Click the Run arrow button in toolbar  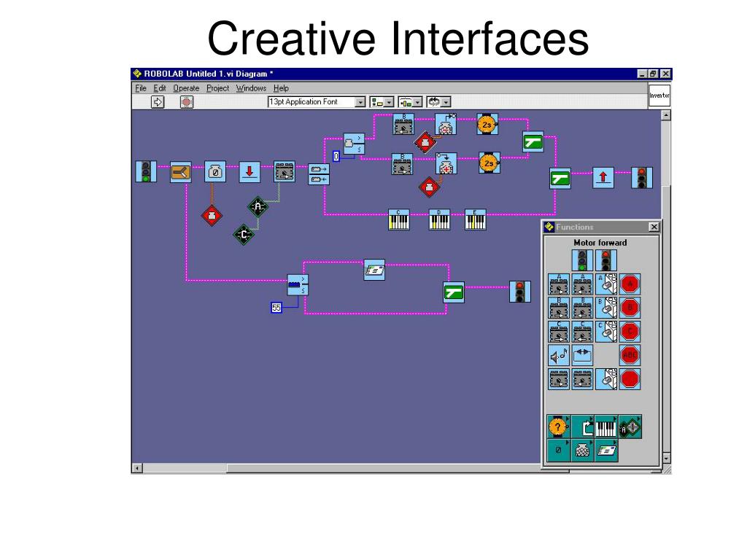[x=158, y=102]
